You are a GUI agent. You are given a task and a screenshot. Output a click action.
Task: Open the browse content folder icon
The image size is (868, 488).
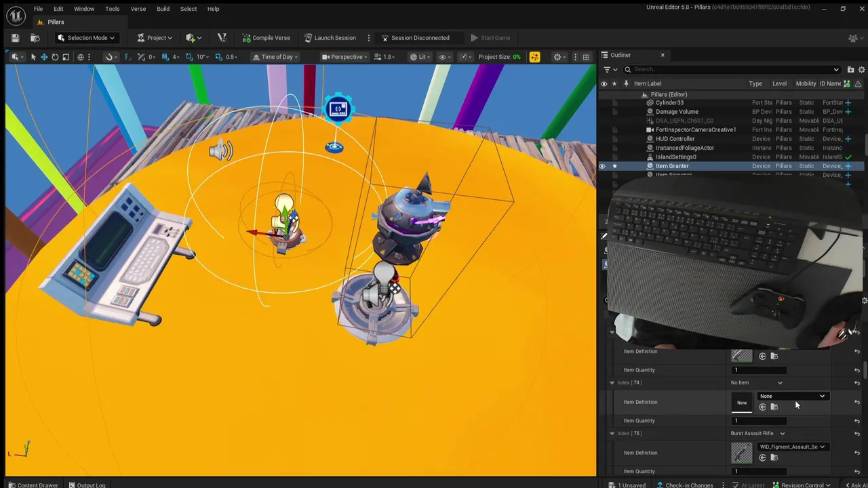point(35,38)
